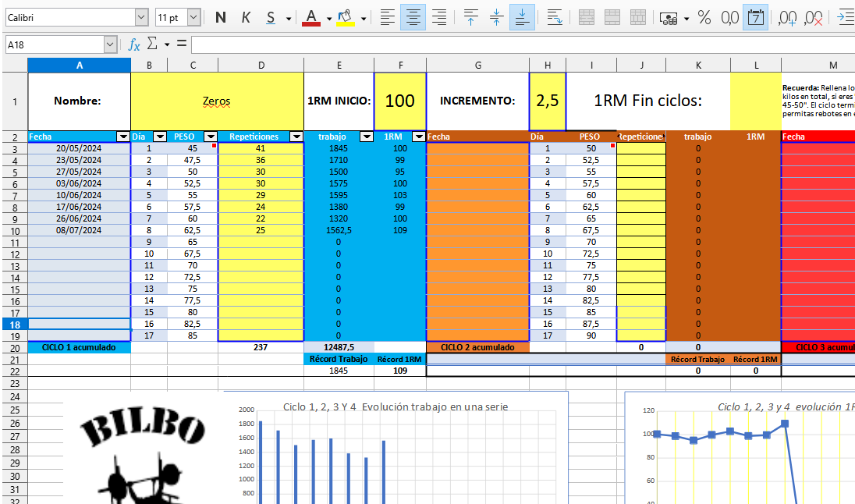This screenshot has width=855, height=504.
Task: Select the CICLO 1 acumulado cell
Action: point(79,347)
